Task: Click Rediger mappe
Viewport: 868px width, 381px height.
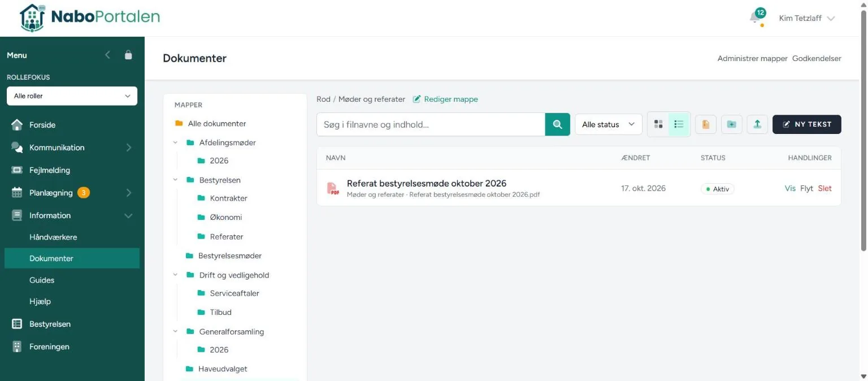Action: pyautogui.click(x=445, y=99)
